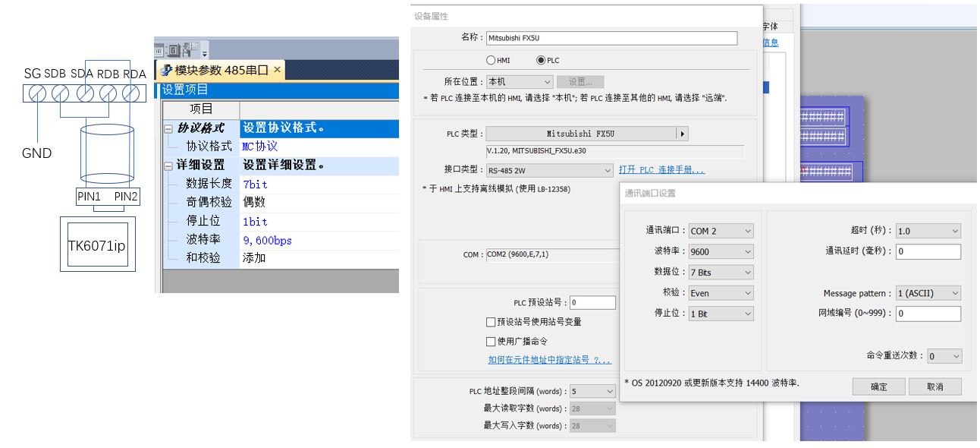Click 取消 in the communication port settings

[x=934, y=386]
